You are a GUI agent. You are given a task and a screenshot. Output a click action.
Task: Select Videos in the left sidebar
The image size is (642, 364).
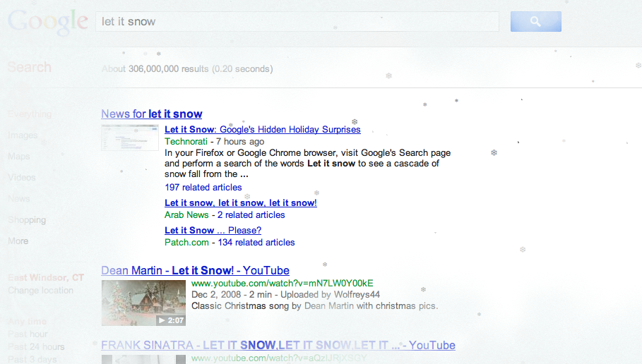[x=22, y=178]
